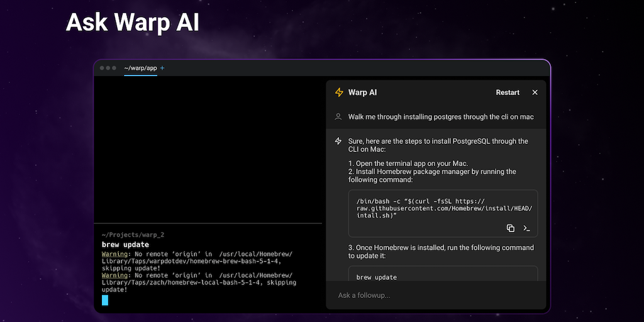Click the ~/Projects/warp_2 directory path
644x322 pixels.
133,235
